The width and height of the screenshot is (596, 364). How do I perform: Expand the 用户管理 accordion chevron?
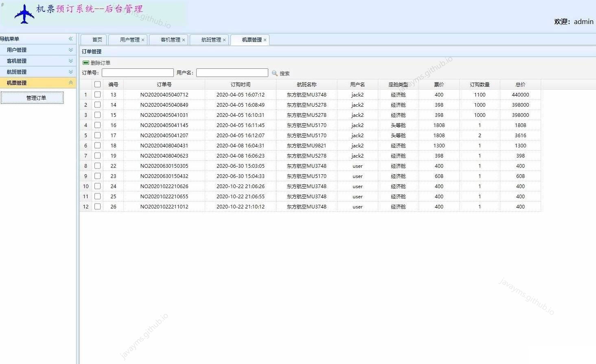click(70, 50)
